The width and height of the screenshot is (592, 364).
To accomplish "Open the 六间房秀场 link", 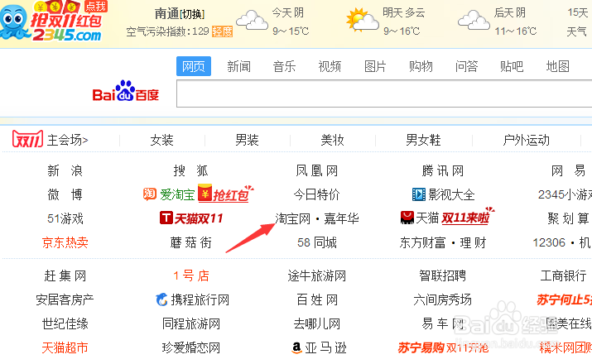I will 442,299.
